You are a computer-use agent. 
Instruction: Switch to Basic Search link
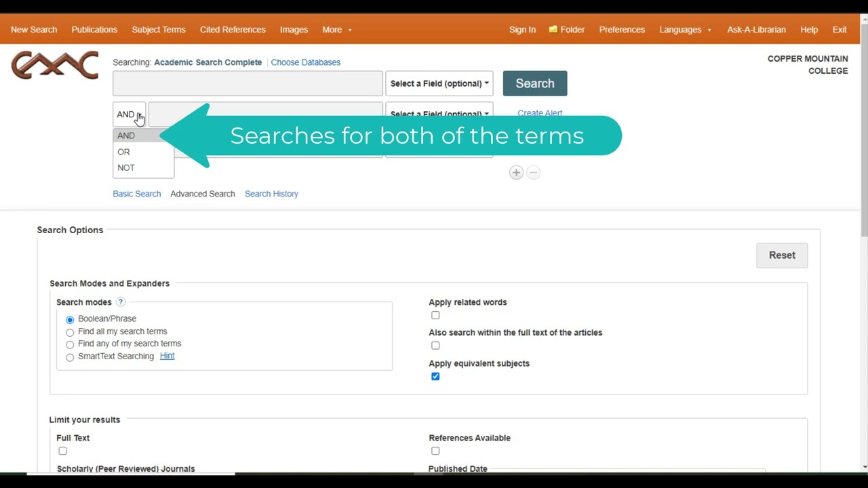(137, 194)
